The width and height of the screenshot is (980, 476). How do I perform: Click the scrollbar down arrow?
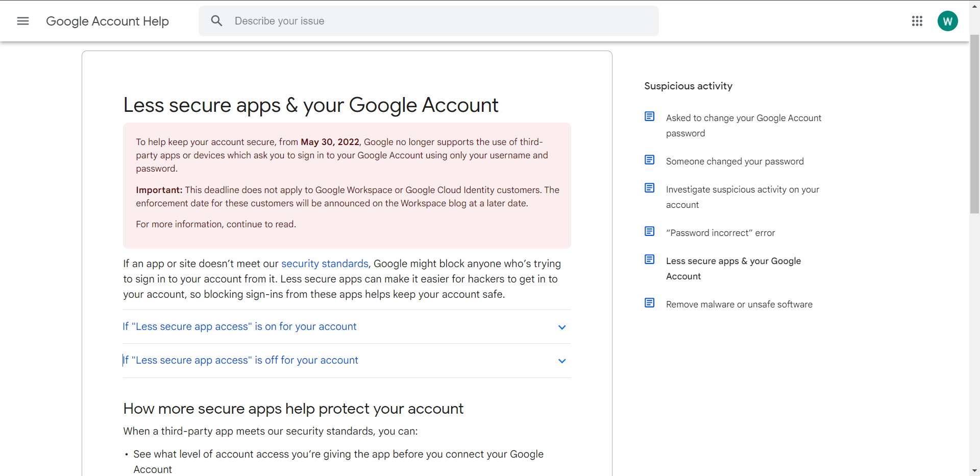pyautogui.click(x=974, y=470)
